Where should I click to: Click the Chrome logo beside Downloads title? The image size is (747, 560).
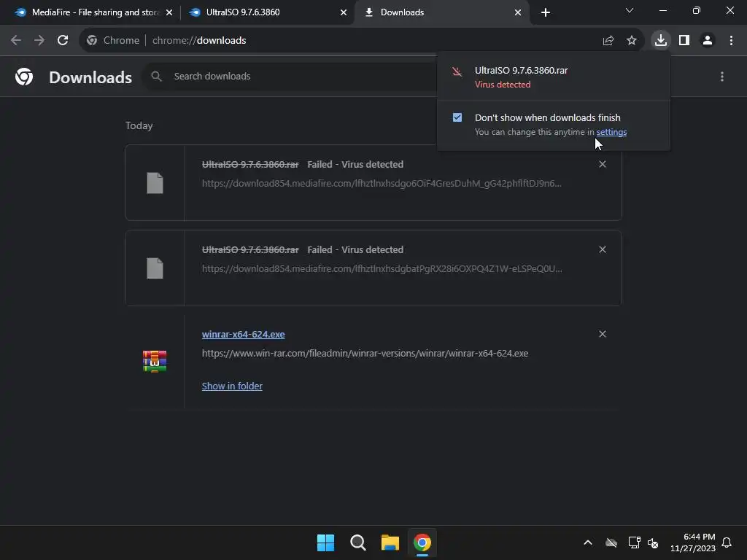pyautogui.click(x=24, y=76)
